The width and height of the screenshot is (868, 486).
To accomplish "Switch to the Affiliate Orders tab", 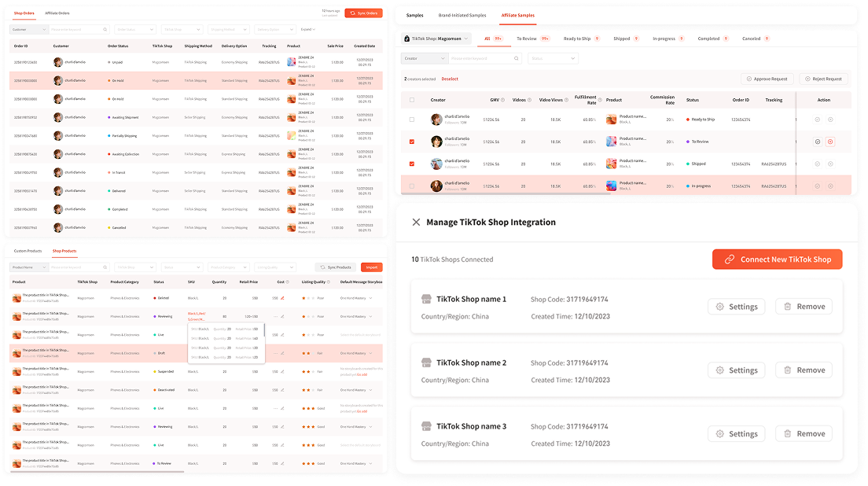I will (x=57, y=13).
